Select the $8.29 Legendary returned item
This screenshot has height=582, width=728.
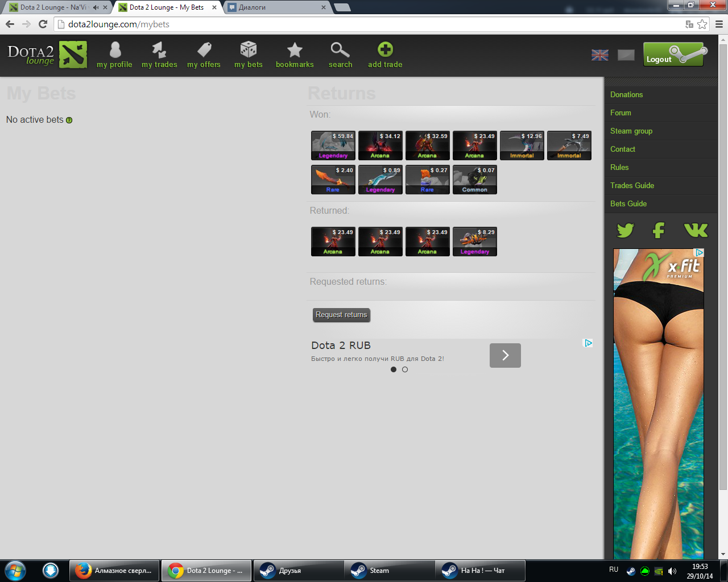(475, 242)
